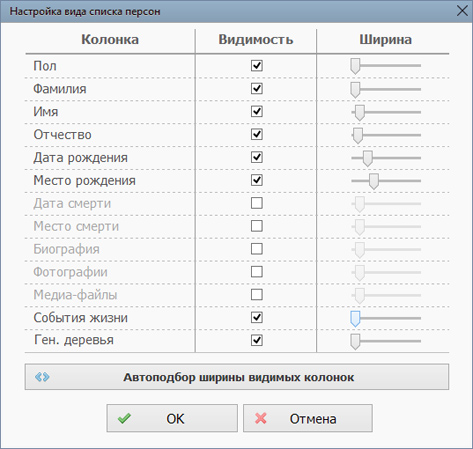
Task: Select the Пол row label
Action: click(x=45, y=66)
